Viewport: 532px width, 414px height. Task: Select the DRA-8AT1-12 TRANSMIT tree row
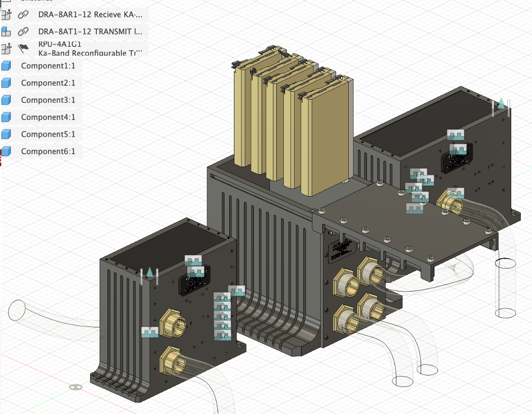click(74, 32)
